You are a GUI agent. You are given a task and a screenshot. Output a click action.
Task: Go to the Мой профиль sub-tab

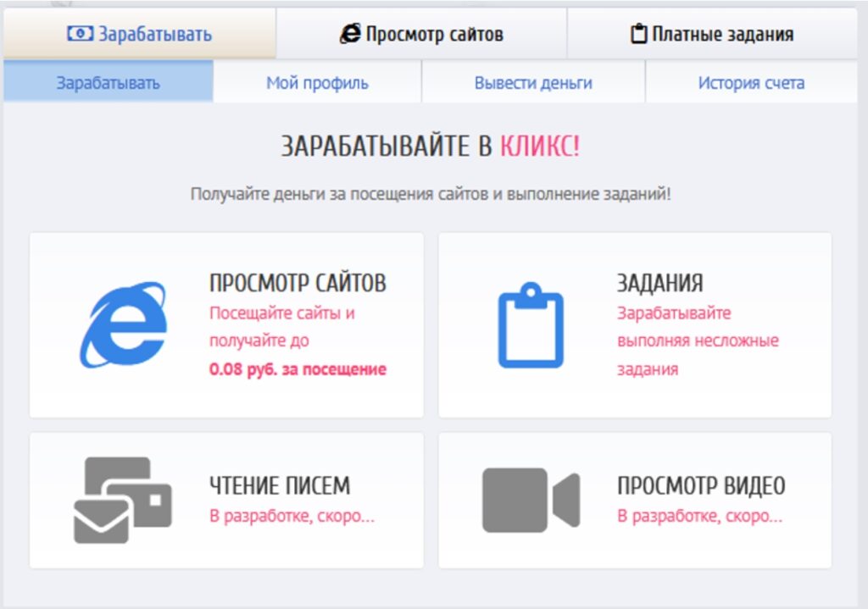[317, 82]
